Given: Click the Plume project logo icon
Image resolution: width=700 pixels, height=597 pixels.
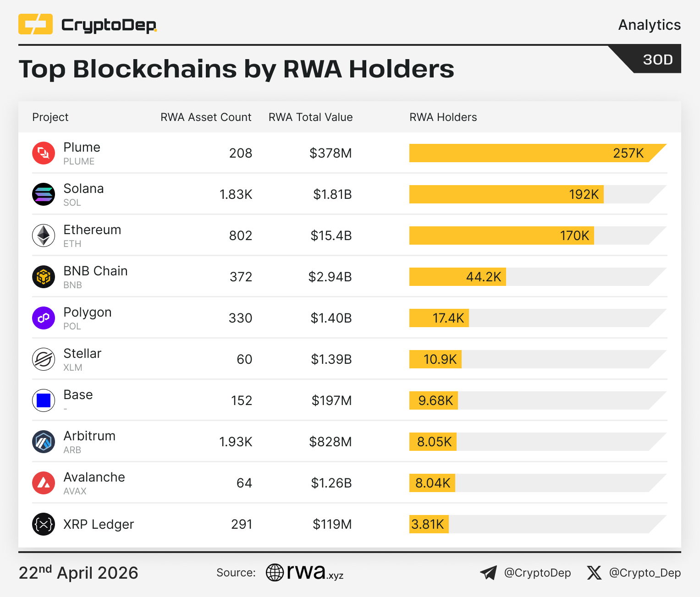Looking at the screenshot, I should (x=44, y=153).
